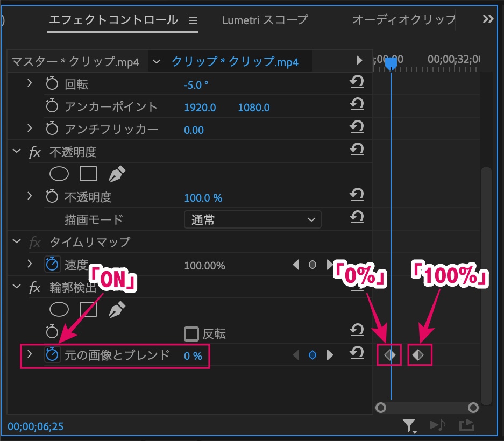Expand the 不透明度 property row

pos(30,196)
